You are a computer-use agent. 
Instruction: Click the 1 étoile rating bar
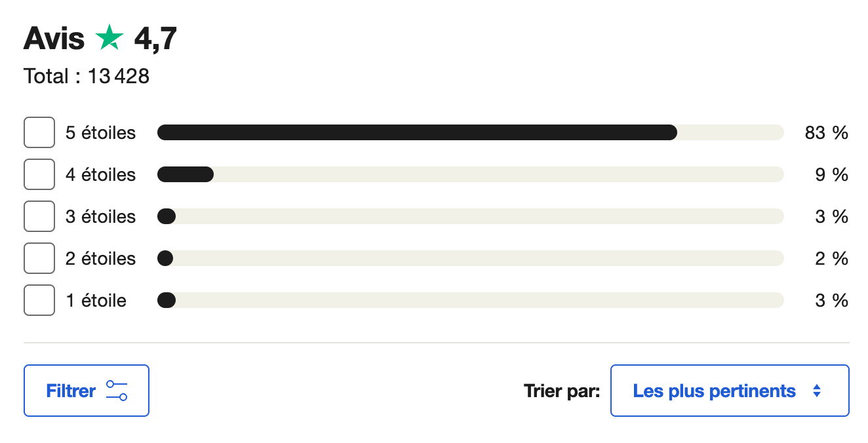471,300
